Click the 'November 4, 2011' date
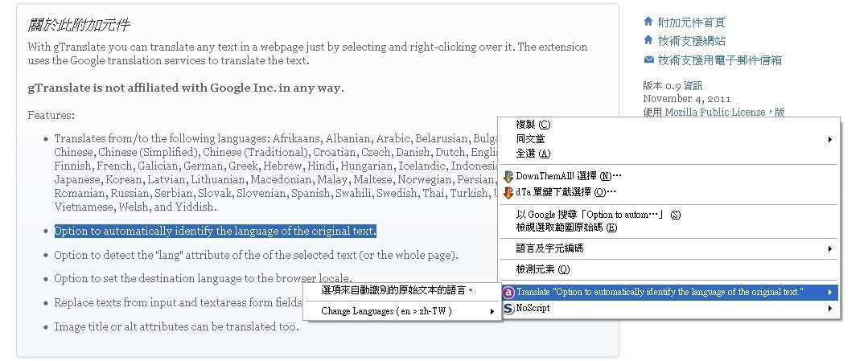868x361 pixels. pos(686,99)
